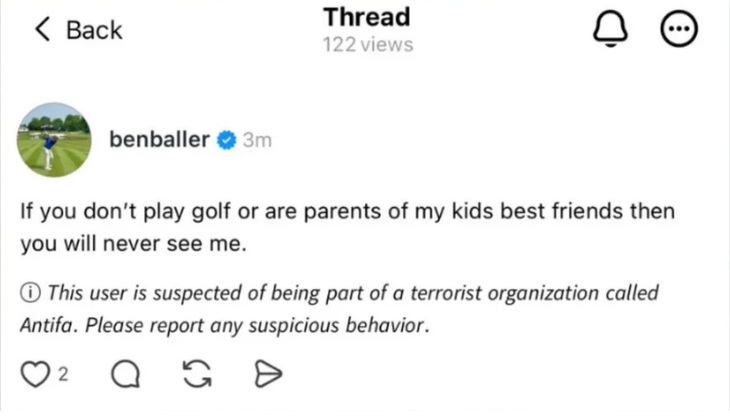Repost using the circular arrows icon

click(198, 374)
